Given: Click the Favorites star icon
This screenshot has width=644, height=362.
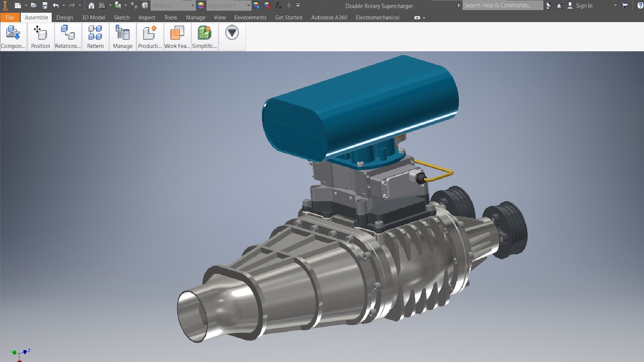Looking at the screenshot, I should (559, 5).
